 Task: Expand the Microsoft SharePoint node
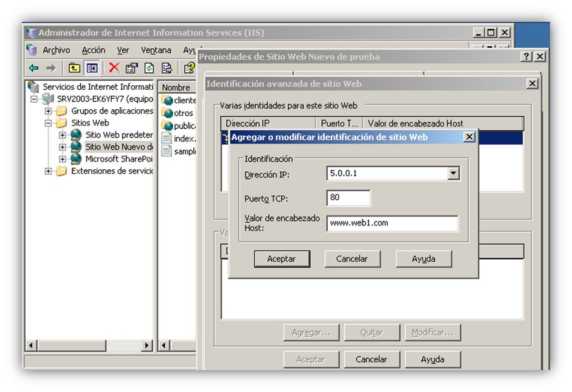click(63, 159)
